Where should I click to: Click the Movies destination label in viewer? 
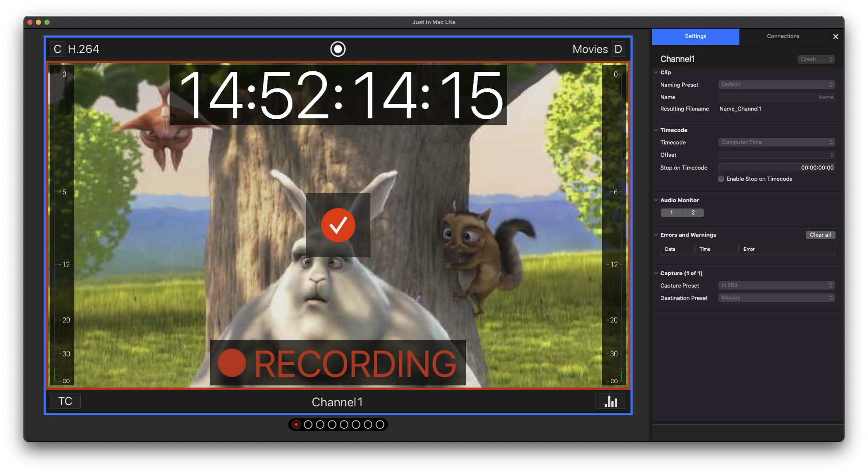(590, 49)
